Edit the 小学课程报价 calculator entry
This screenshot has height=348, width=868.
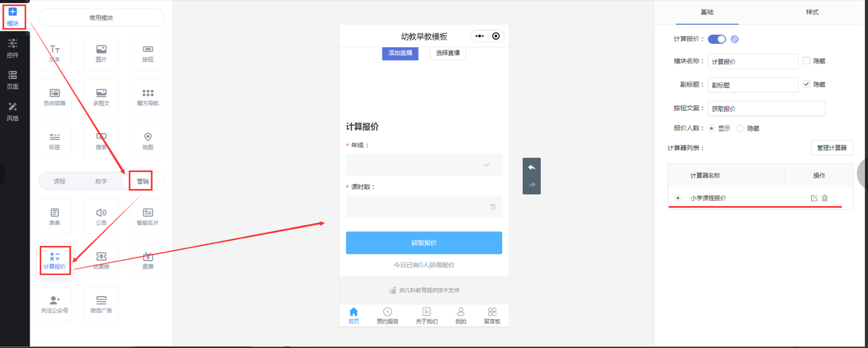814,198
